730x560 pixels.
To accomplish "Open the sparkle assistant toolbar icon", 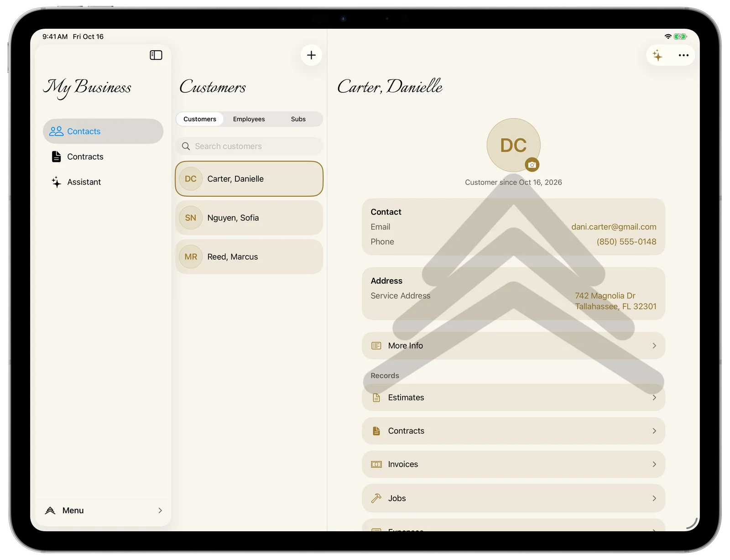I will coord(657,55).
